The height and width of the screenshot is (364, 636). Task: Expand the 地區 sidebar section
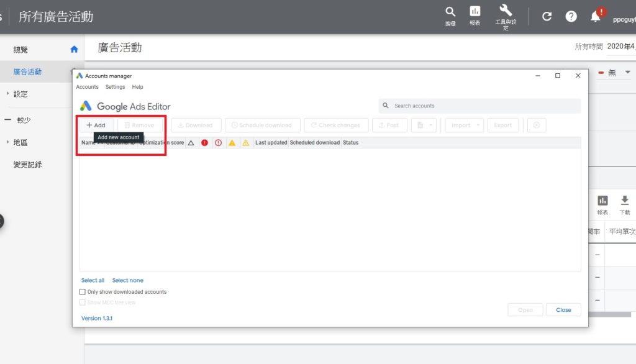[8, 142]
